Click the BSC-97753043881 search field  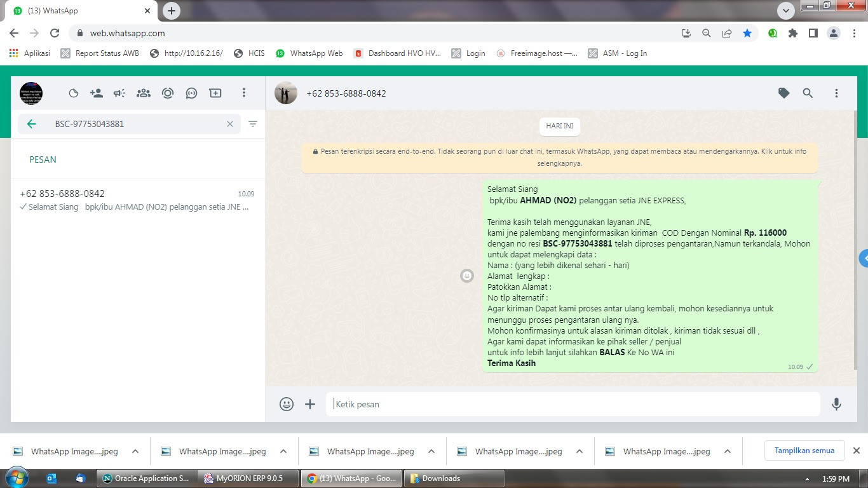[x=129, y=124]
